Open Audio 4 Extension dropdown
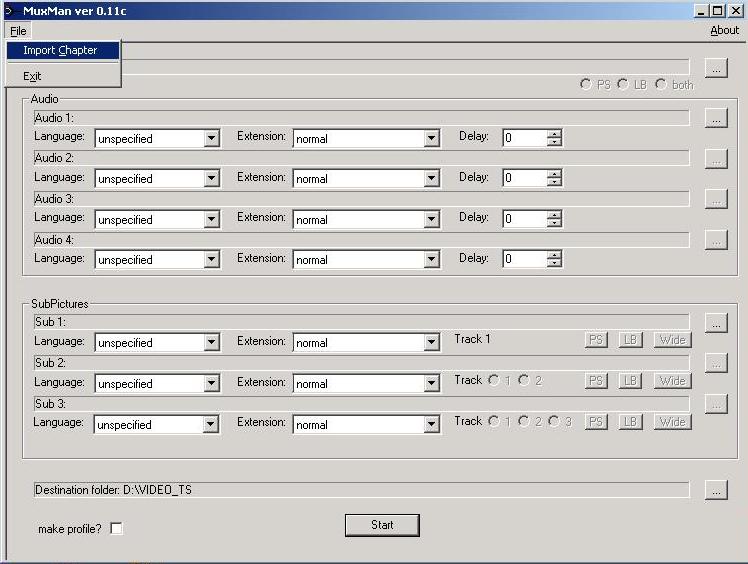748x564 pixels. pyautogui.click(x=431, y=260)
